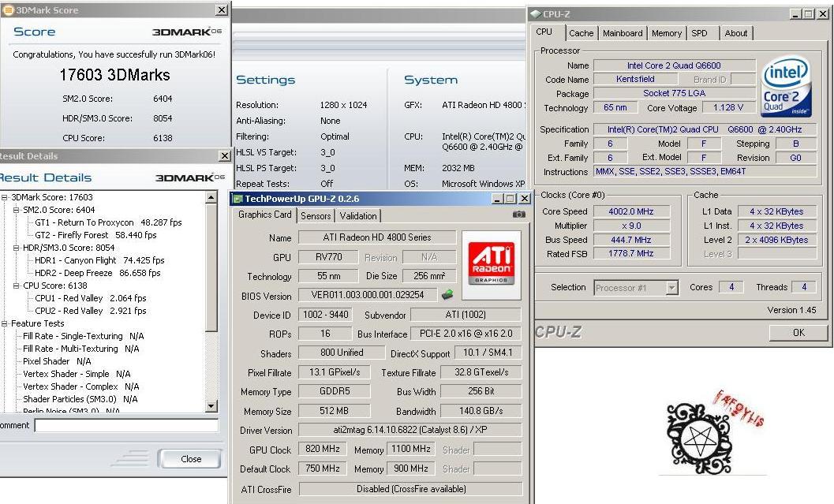Click Bus Speed 444.7 MHz value
The height and width of the screenshot is (504, 834).
click(x=630, y=240)
